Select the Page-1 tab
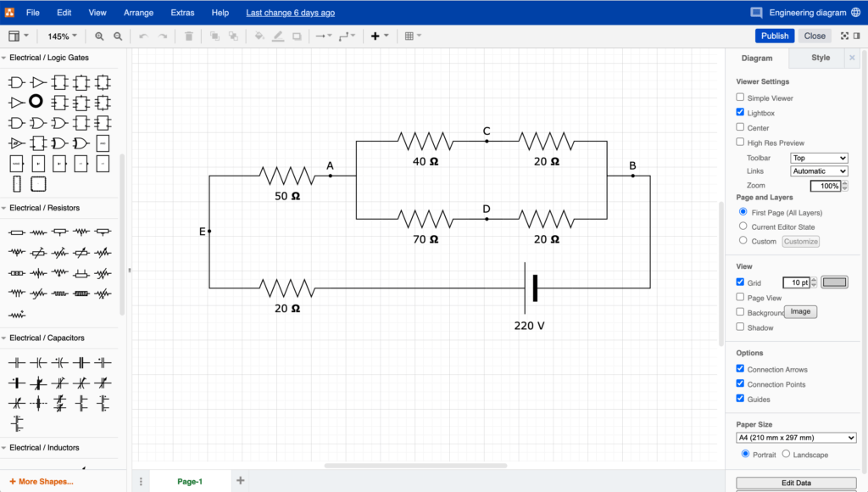 [x=190, y=482]
